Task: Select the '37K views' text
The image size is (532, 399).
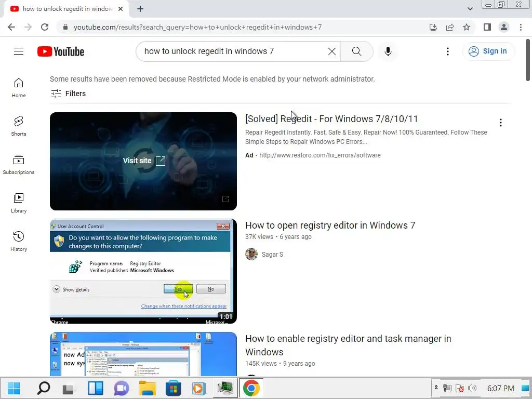Action: click(x=259, y=237)
